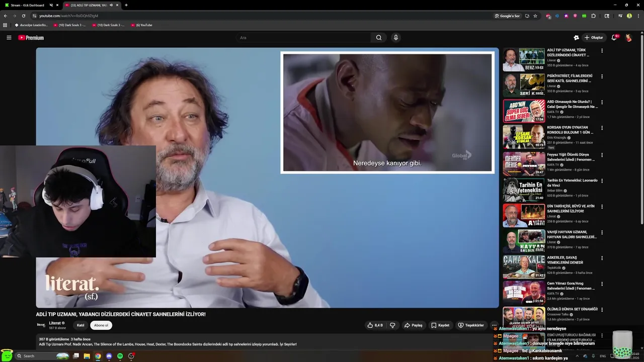Unmute the Kick Dashboard tab audio
Screen dimensions: 644x362
(51, 5)
